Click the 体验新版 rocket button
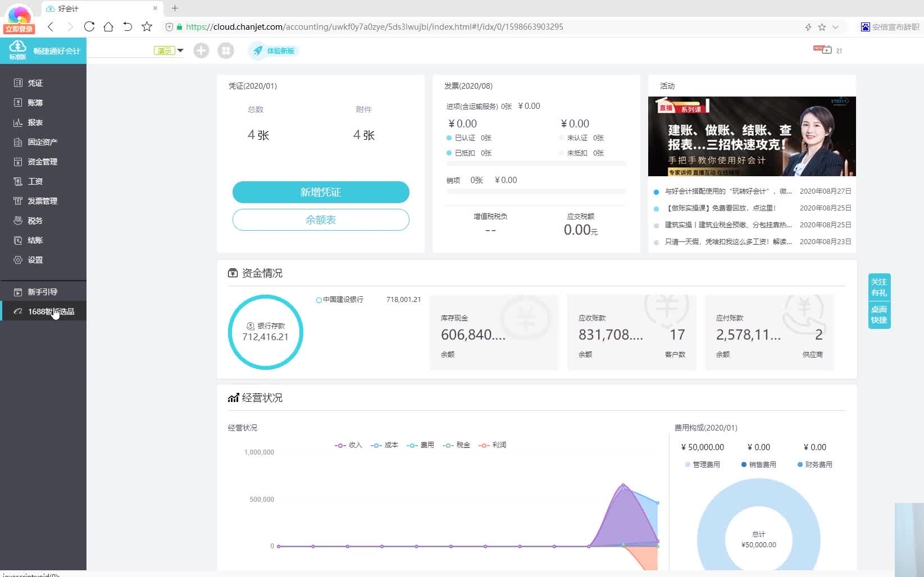This screenshot has width=924, height=577. pos(274,51)
